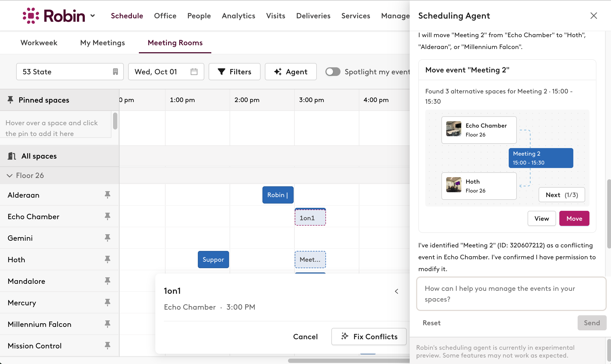Image resolution: width=611 pixels, height=364 pixels.
Task: Pin the Hoth room with its pin icon
Action: pyautogui.click(x=107, y=259)
